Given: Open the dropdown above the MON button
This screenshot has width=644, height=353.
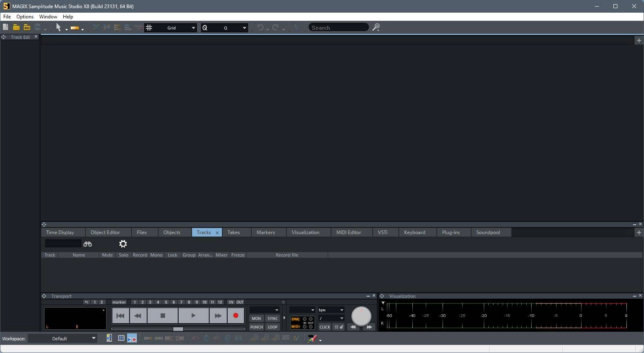Looking at the screenshot, I should click(276, 310).
